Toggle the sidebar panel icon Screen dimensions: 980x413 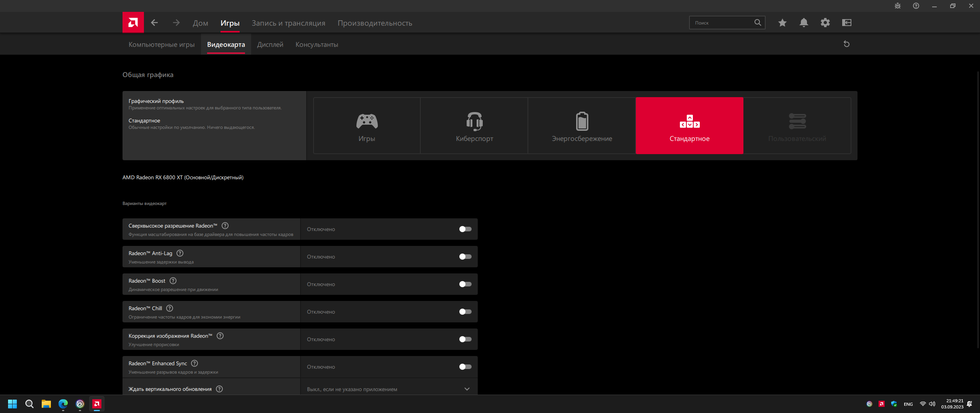pyautogui.click(x=846, y=23)
